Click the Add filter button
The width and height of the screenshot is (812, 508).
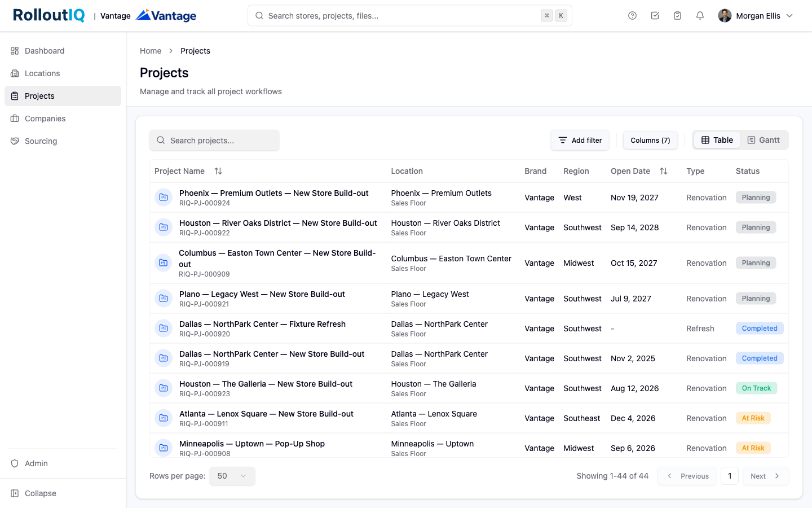point(580,141)
